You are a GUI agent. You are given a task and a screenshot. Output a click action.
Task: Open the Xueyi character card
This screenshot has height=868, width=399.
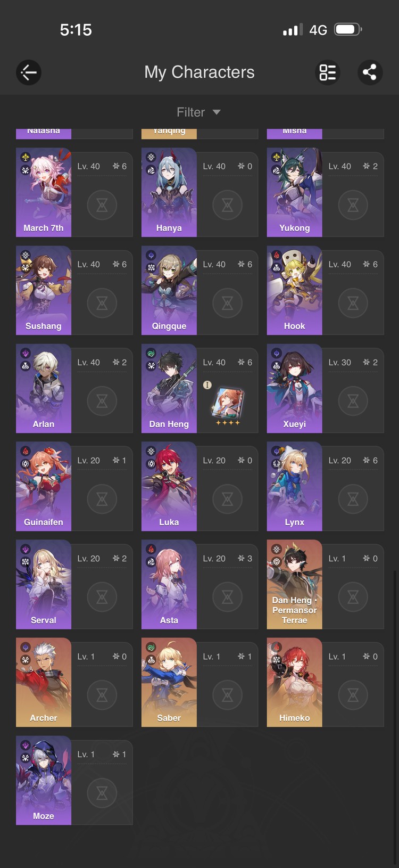coord(294,388)
